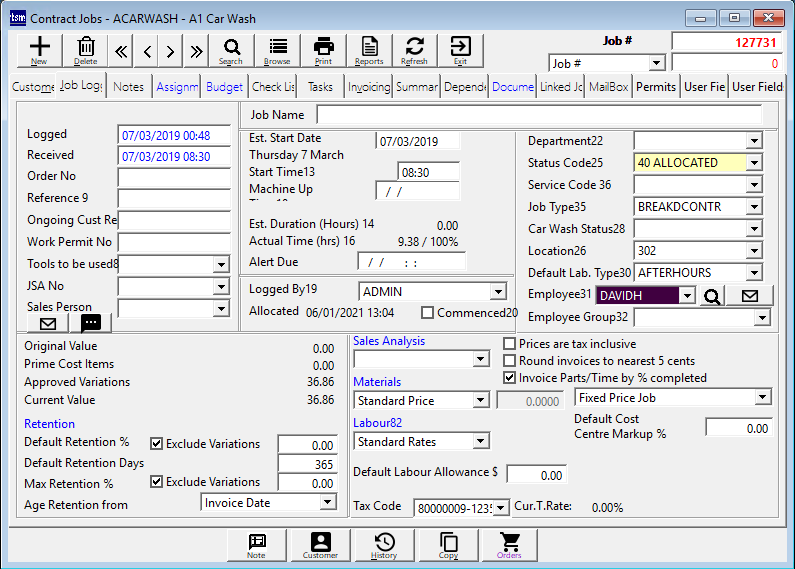This screenshot has height=569, width=795.
Task: Click the New job toolbar icon
Action: [x=39, y=49]
